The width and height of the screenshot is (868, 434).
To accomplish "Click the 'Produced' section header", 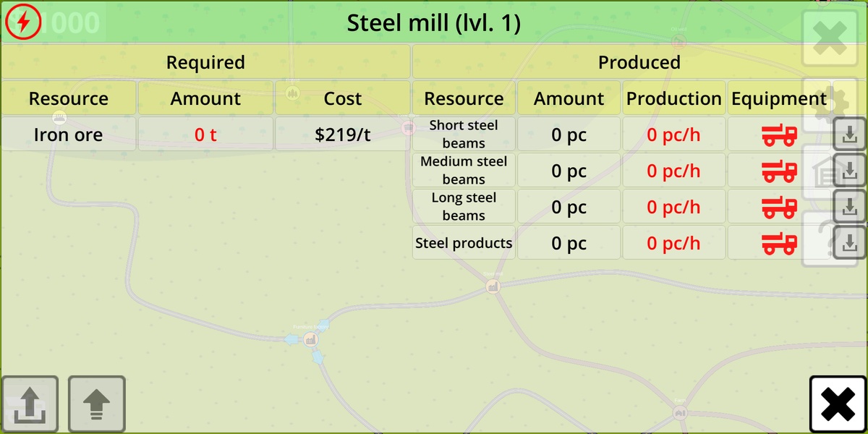I will (x=639, y=62).
